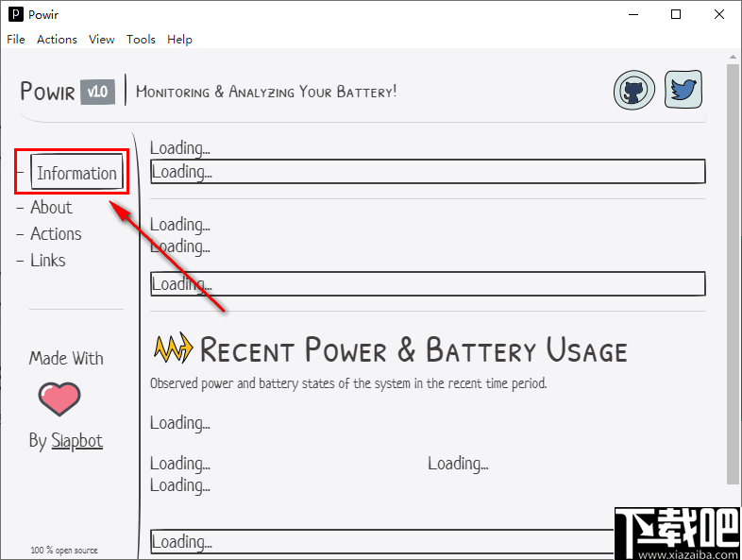Select Information in the sidebar
742x560 pixels.
pyautogui.click(x=76, y=173)
